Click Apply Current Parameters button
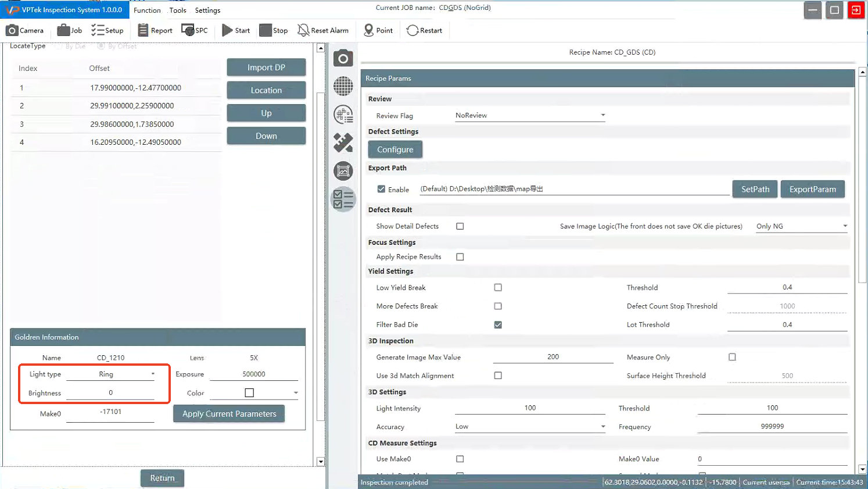868x489 pixels. 229,413
